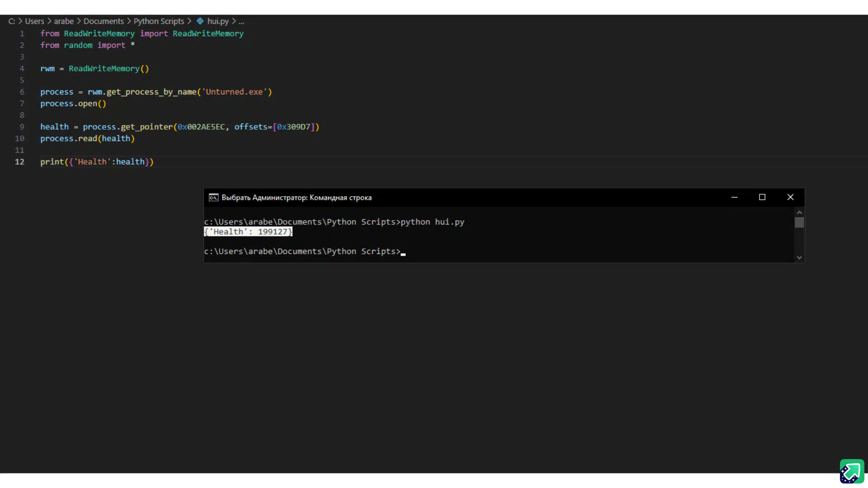Maximize the Command Prompt window
The image size is (868, 488).
point(762,197)
